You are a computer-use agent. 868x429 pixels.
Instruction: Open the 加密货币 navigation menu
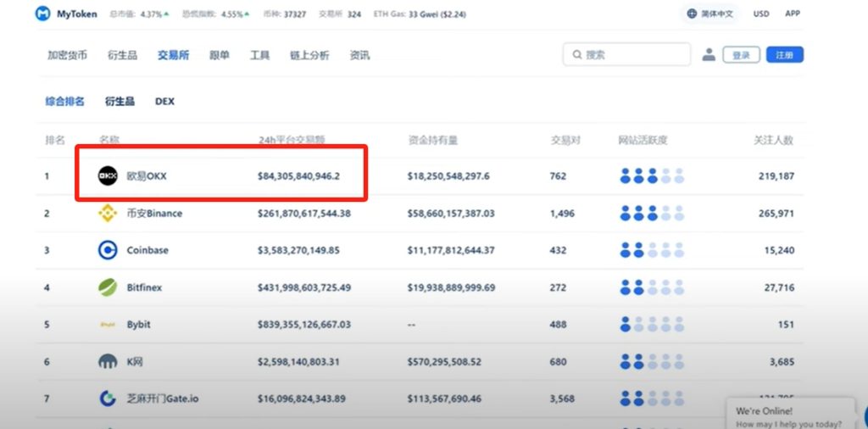point(67,55)
